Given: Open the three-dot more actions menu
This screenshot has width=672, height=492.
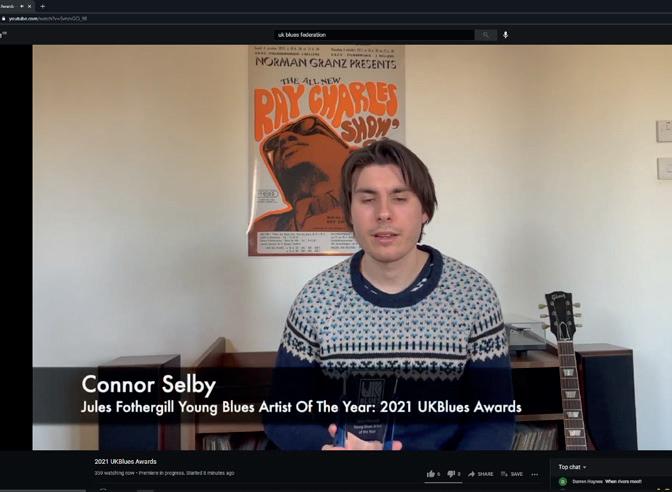Looking at the screenshot, I should click(534, 474).
